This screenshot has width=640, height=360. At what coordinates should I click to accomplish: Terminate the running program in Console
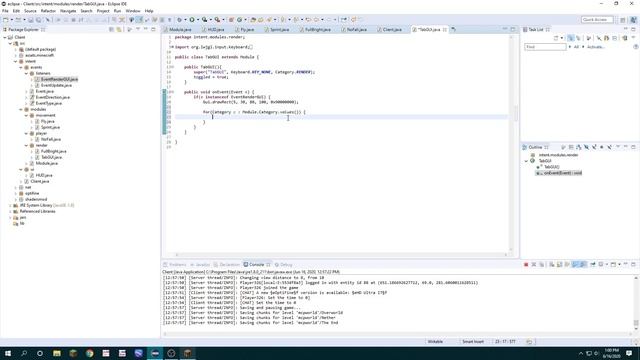[526, 264]
